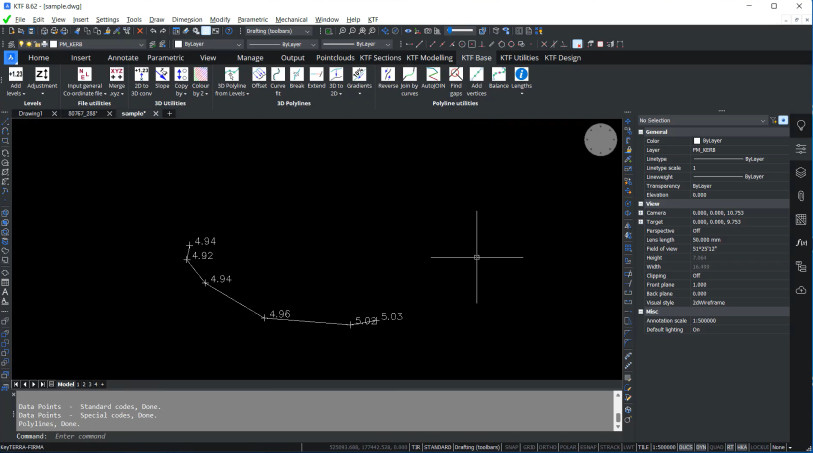Screen dimensions: 813x453
Task: Select the Curve fit tool
Action: tap(278, 81)
